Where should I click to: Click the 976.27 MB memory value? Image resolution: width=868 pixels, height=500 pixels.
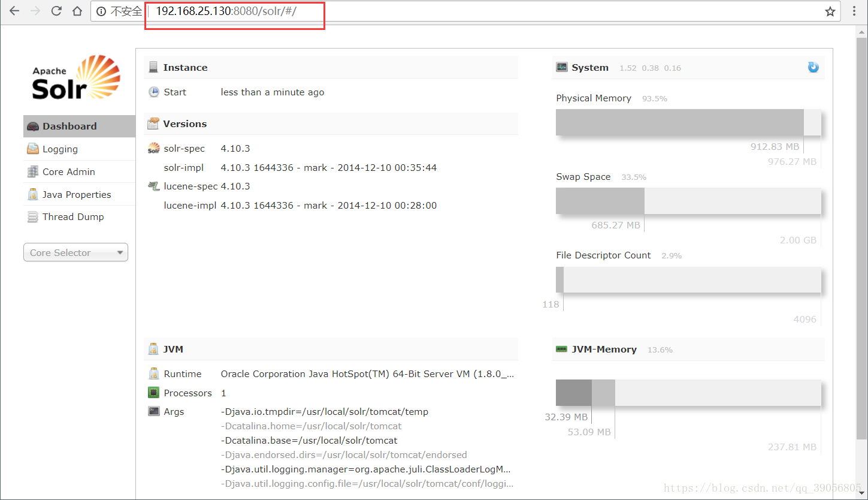click(792, 161)
